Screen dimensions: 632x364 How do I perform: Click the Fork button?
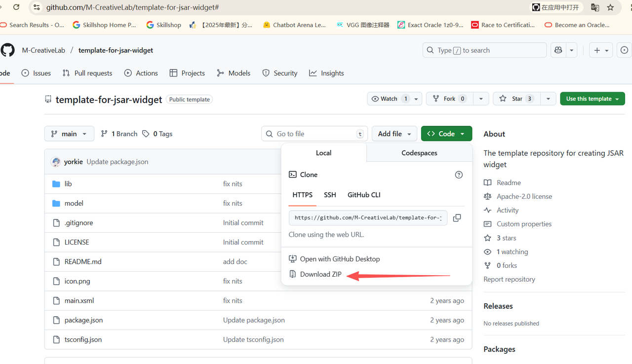click(x=449, y=99)
